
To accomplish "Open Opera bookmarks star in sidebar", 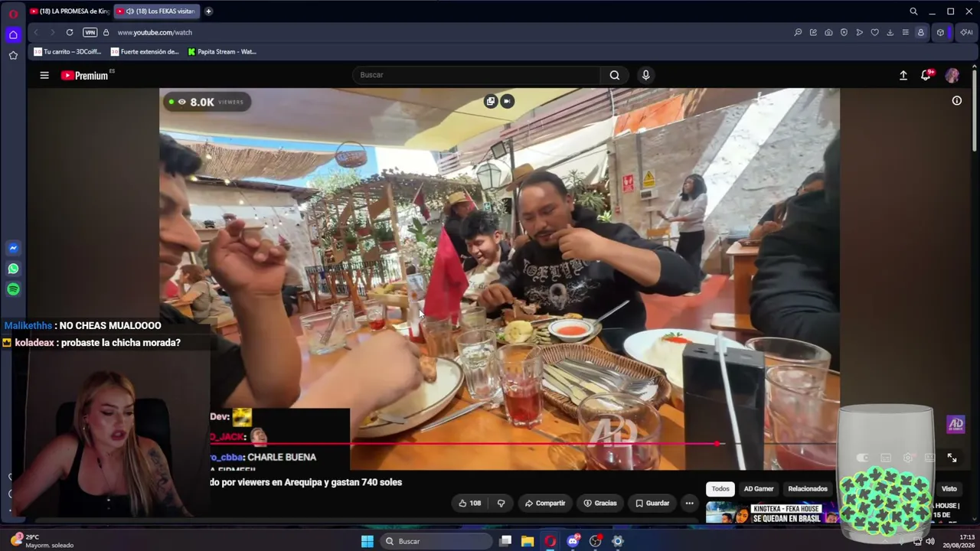I will coord(13,55).
